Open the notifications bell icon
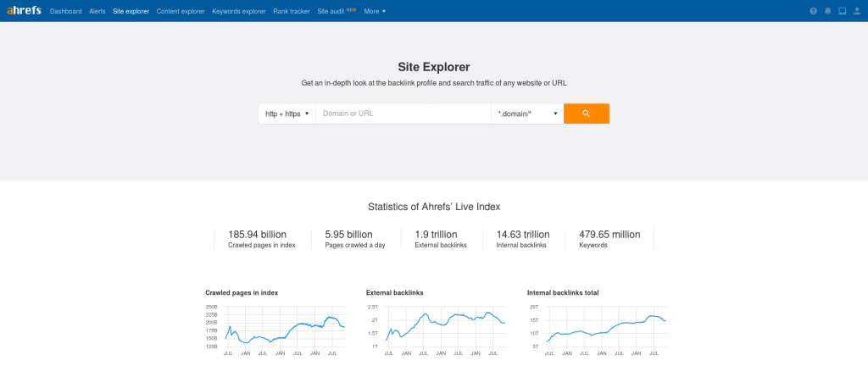The height and width of the screenshot is (366, 868). click(827, 11)
